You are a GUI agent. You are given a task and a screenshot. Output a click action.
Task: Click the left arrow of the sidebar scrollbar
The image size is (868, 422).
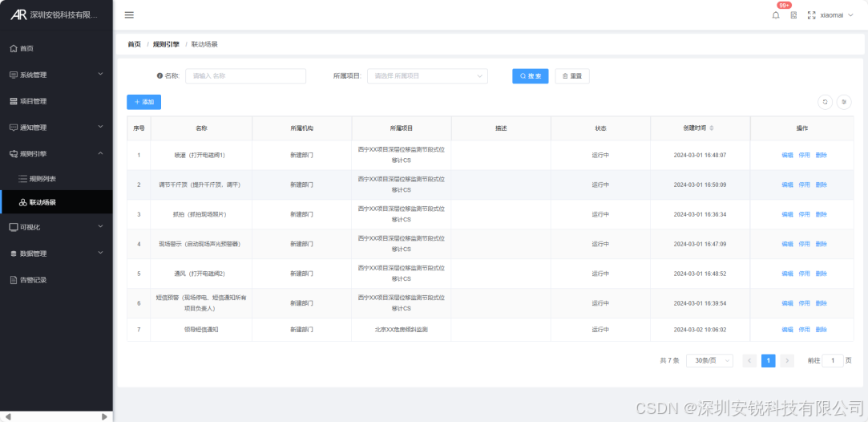click(x=8, y=416)
